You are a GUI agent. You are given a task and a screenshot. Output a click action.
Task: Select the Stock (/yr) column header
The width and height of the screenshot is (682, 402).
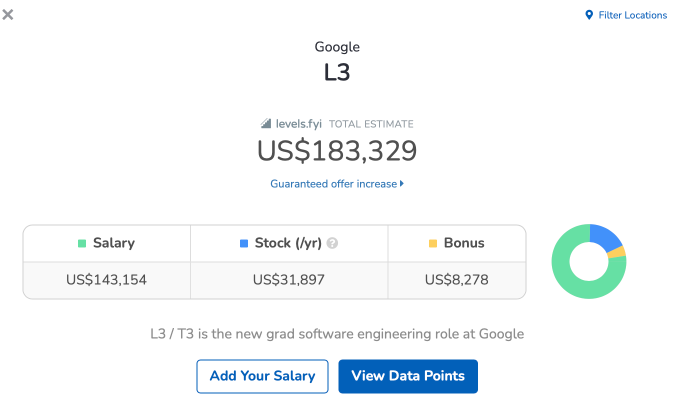click(289, 243)
